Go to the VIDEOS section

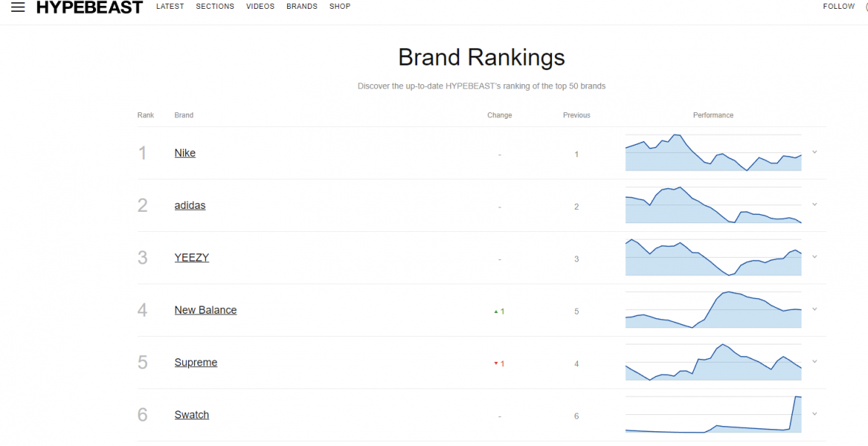(x=260, y=7)
